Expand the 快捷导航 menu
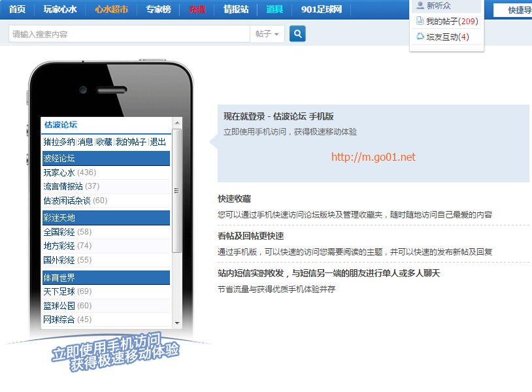Image resolution: width=532 pixels, height=392 pixels. point(516,10)
